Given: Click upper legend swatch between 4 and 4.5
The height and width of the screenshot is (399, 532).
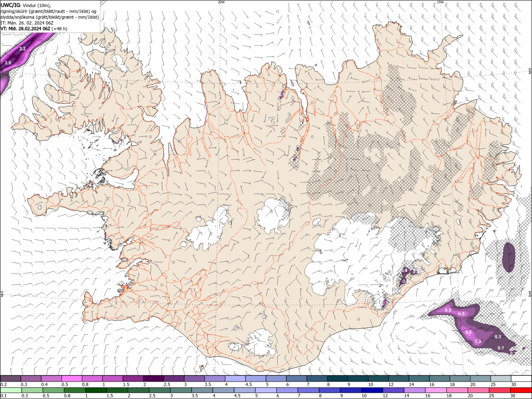Looking at the screenshot, I should [x=235, y=378].
